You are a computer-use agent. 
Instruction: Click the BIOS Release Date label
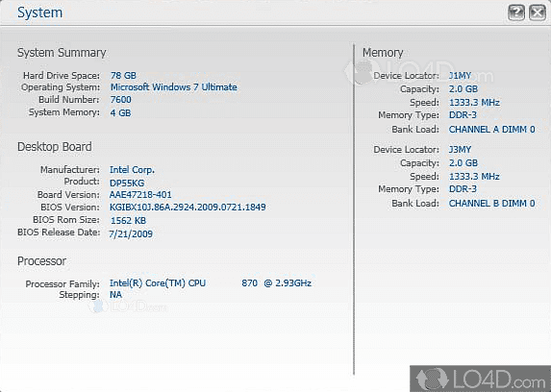coord(59,233)
